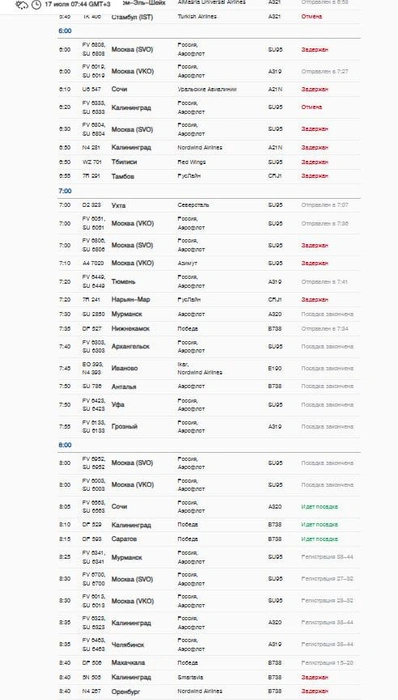This screenshot has height=700, width=398.
Task: Select the SU 2850 Мурманск flight
Action: pyautogui.click(x=209, y=314)
